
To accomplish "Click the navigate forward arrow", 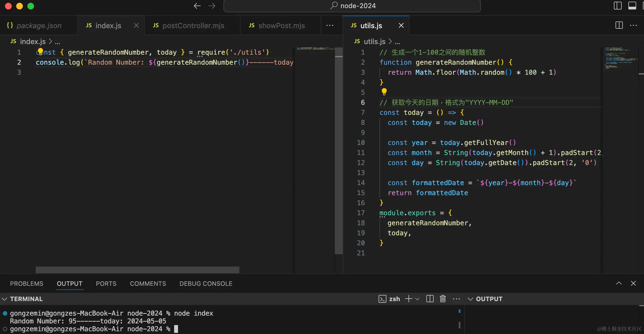I will point(212,6).
